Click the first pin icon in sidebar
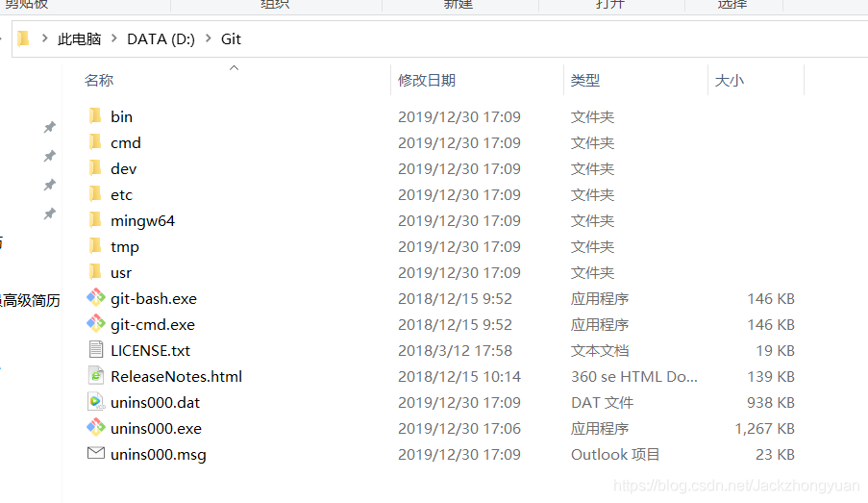The image size is (868, 503). pyautogui.click(x=50, y=127)
